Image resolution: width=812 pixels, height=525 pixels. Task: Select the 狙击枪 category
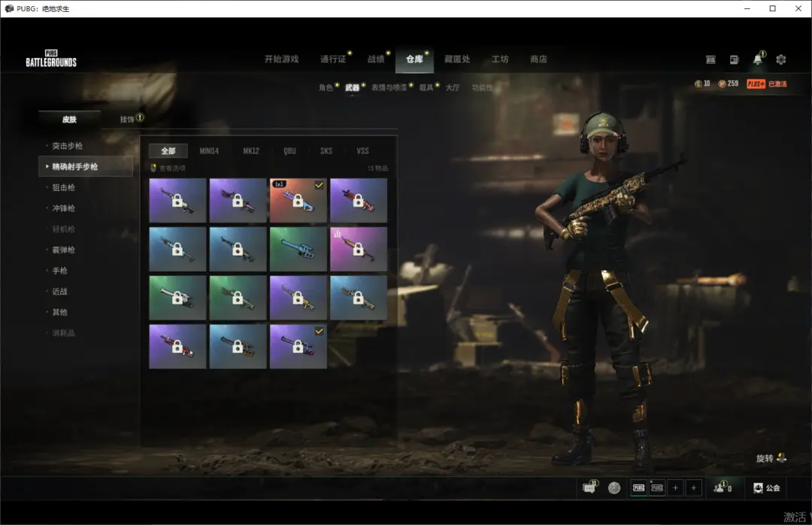[x=64, y=187]
